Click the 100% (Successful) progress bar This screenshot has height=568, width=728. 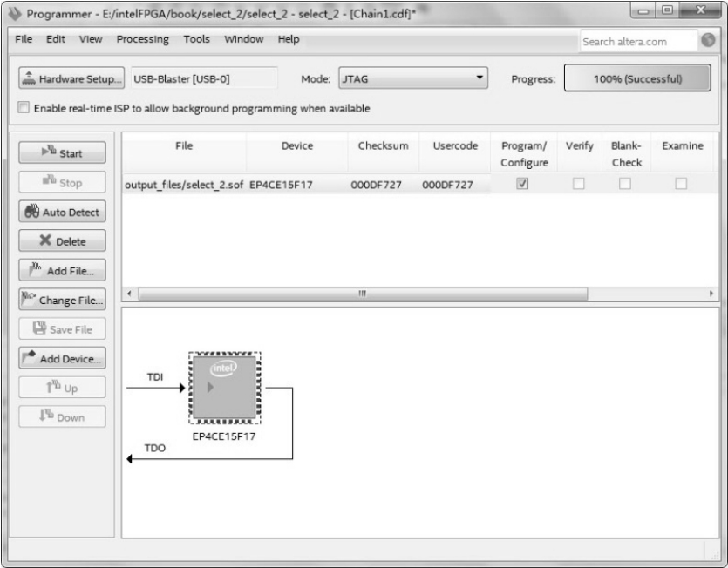637,78
